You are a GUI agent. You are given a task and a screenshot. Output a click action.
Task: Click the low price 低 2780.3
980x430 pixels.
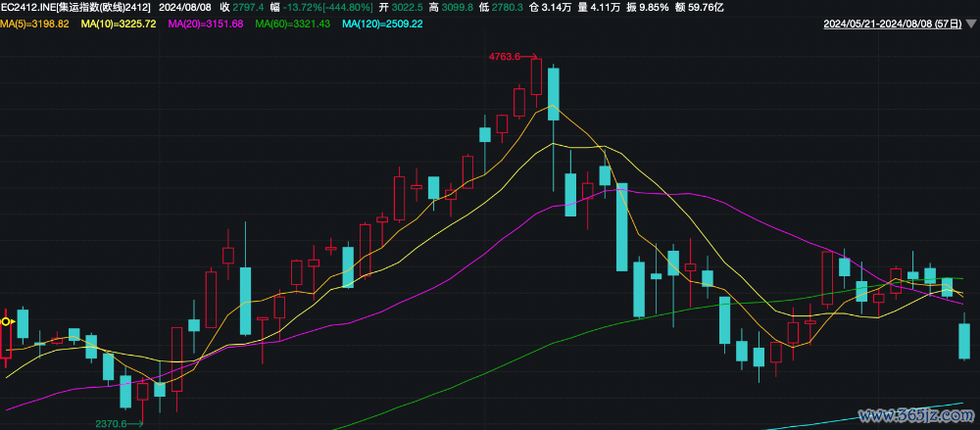pos(501,8)
